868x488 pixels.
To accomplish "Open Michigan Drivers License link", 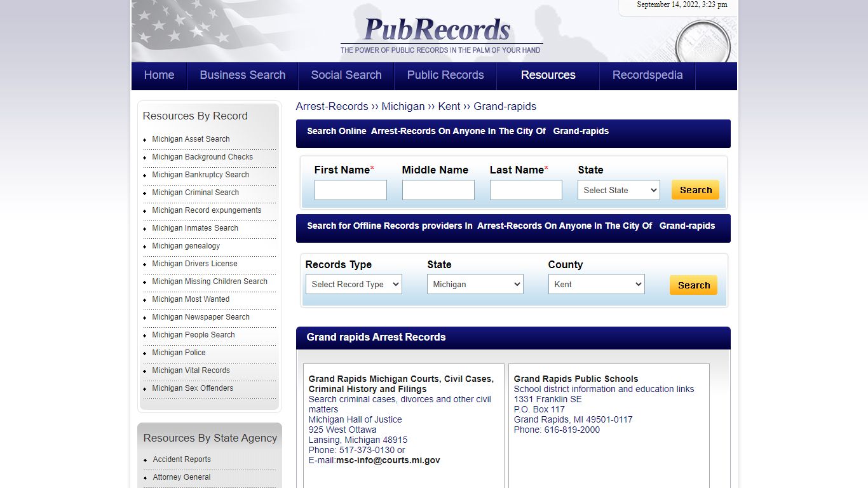I will 194,264.
